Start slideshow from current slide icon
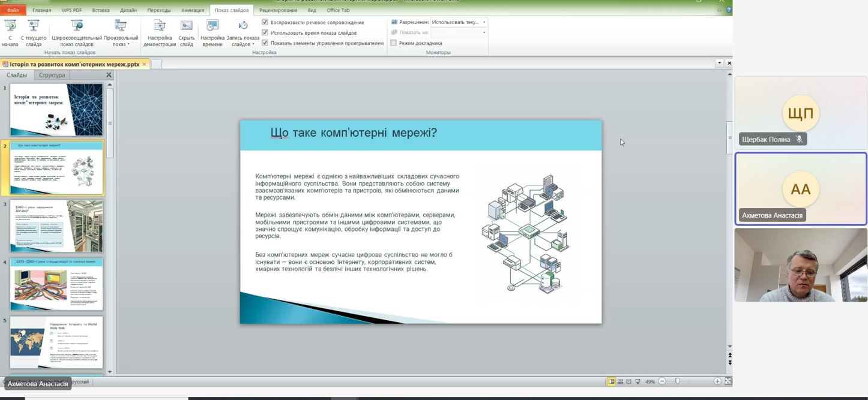868x400 pixels. 34,27
